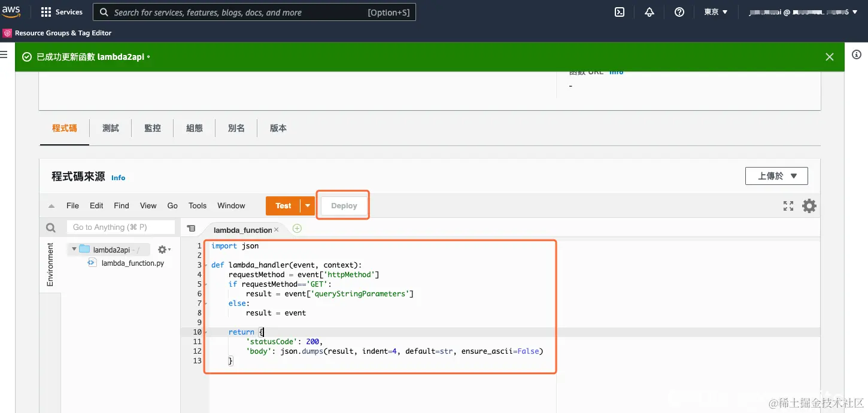Open the File menu

[72, 205]
